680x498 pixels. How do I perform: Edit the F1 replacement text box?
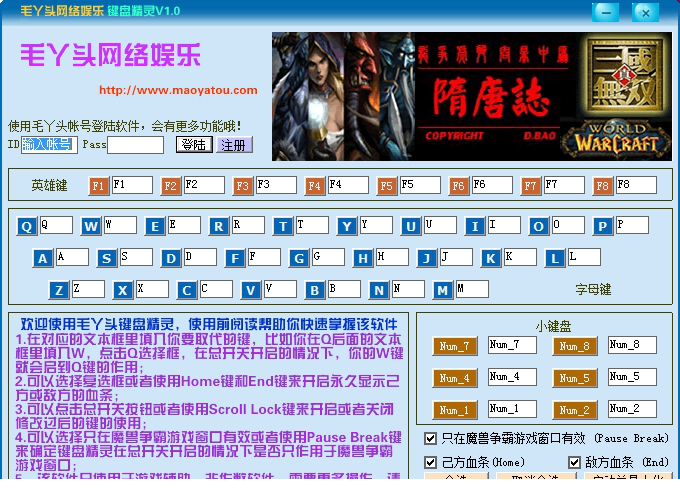click(132, 185)
